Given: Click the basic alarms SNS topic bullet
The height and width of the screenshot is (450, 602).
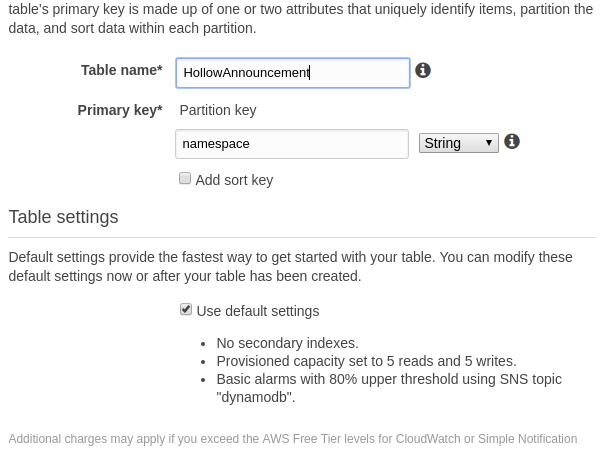Looking at the screenshot, I should click(x=389, y=388).
